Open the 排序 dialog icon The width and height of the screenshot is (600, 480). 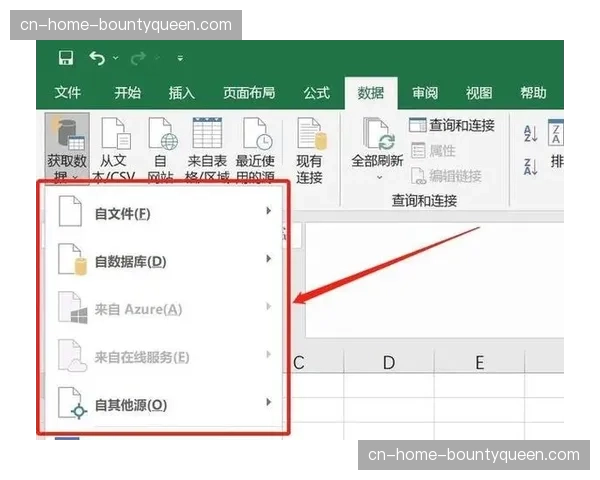[x=556, y=132]
